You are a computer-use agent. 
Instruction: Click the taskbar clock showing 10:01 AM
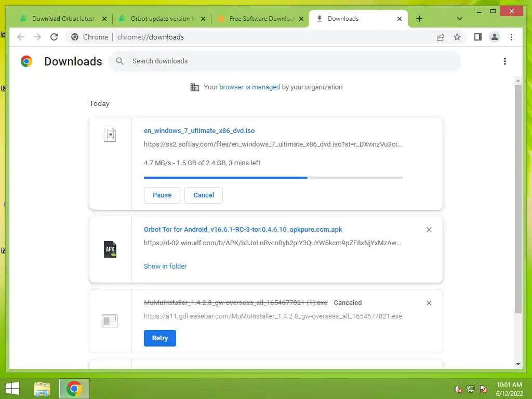(509, 389)
